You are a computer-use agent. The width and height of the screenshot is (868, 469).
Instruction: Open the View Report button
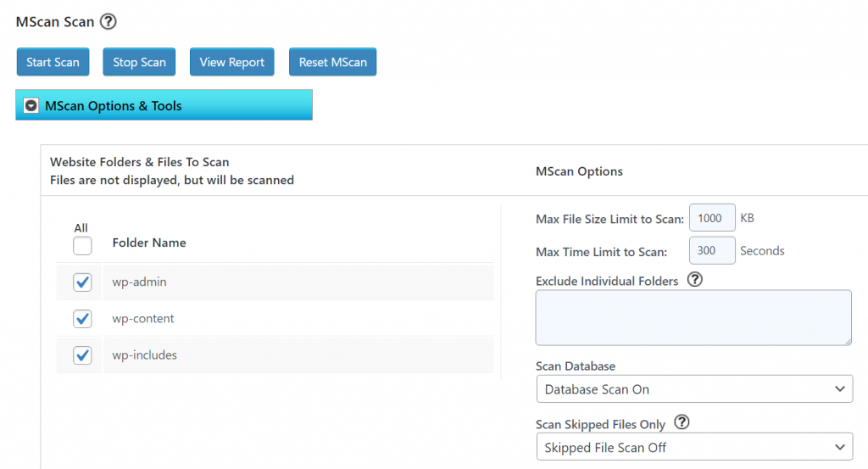click(x=231, y=62)
